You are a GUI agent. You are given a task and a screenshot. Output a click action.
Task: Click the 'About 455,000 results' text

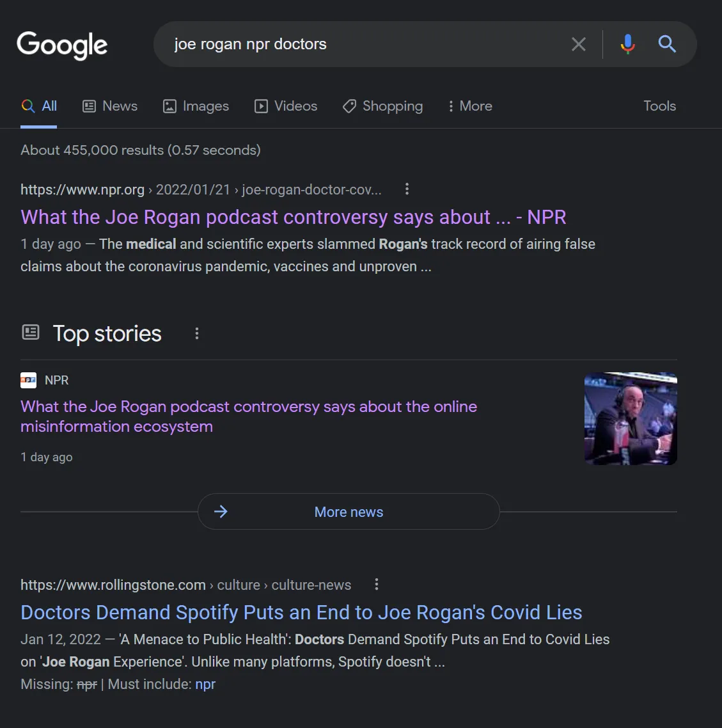click(141, 150)
